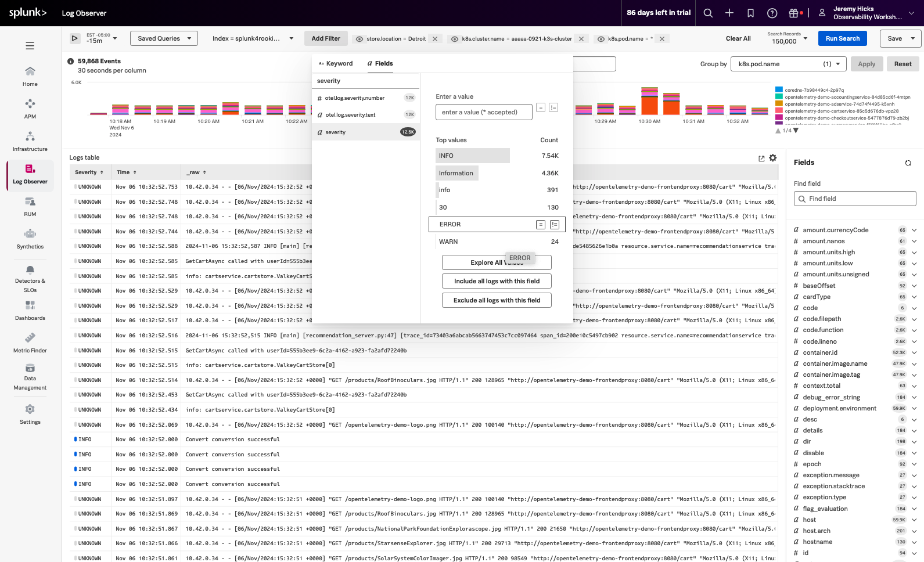Image resolution: width=924 pixels, height=562 pixels.
Task: Click Clear All filters
Action: pyautogui.click(x=738, y=38)
